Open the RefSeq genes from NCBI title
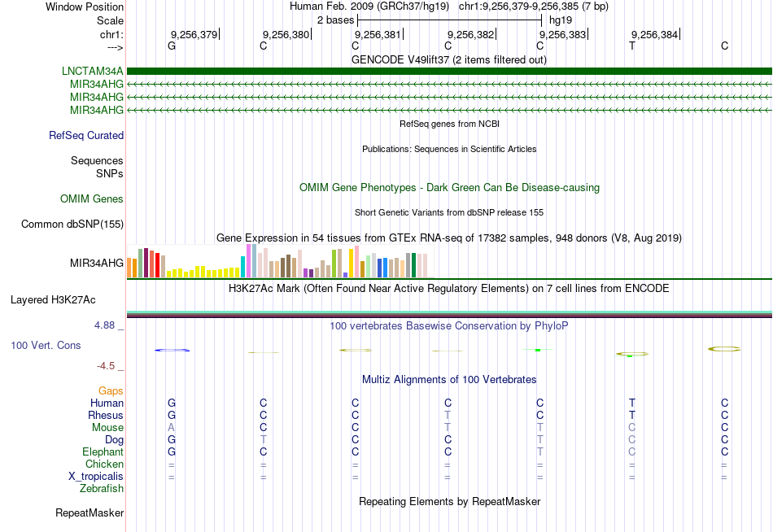Image resolution: width=773 pixels, height=532 pixels. tap(450, 124)
